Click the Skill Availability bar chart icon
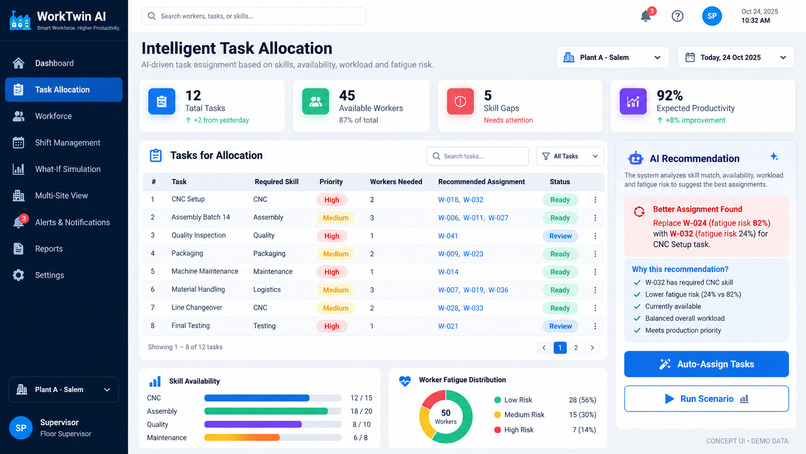 155,381
